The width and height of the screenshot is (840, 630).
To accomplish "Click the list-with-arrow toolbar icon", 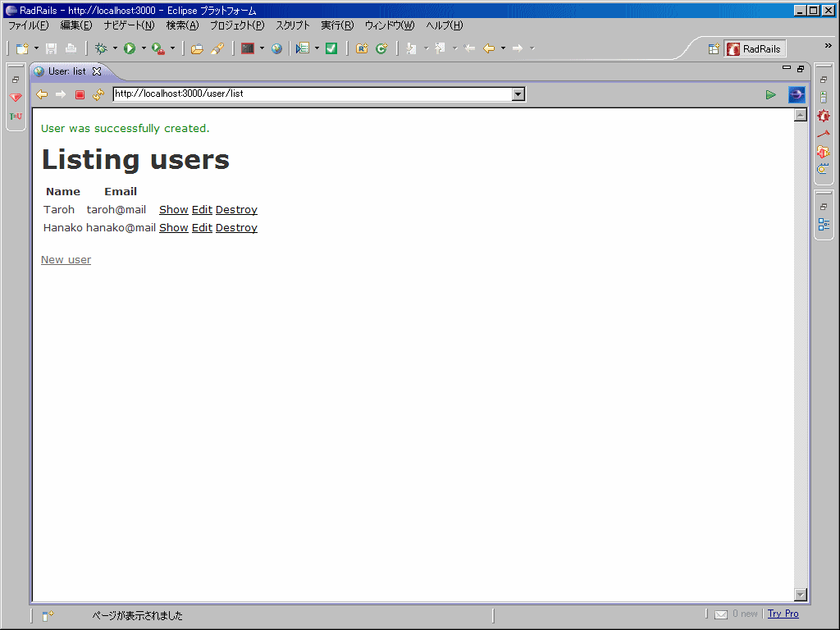I will 303,48.
